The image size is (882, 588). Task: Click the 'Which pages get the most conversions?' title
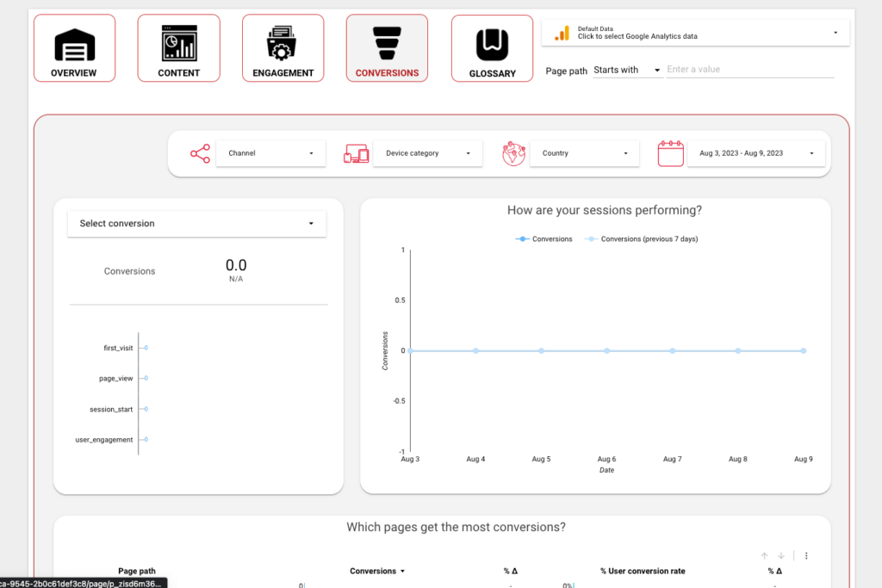click(457, 527)
